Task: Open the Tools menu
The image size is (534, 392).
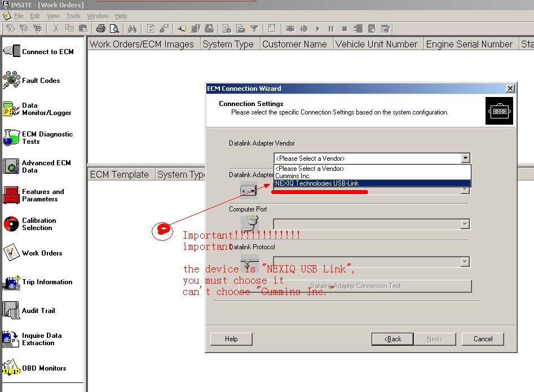Action: (x=73, y=16)
